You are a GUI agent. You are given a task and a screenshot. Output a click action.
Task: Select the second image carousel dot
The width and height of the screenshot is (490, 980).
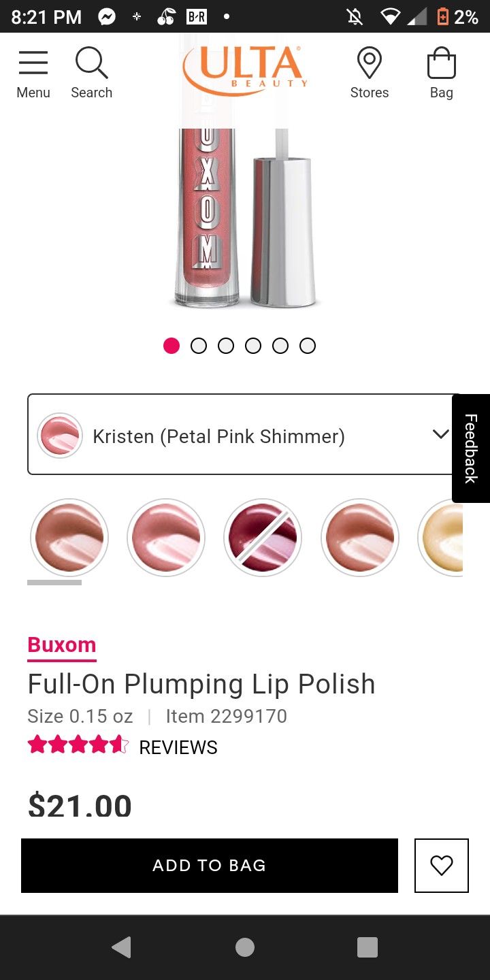199,346
